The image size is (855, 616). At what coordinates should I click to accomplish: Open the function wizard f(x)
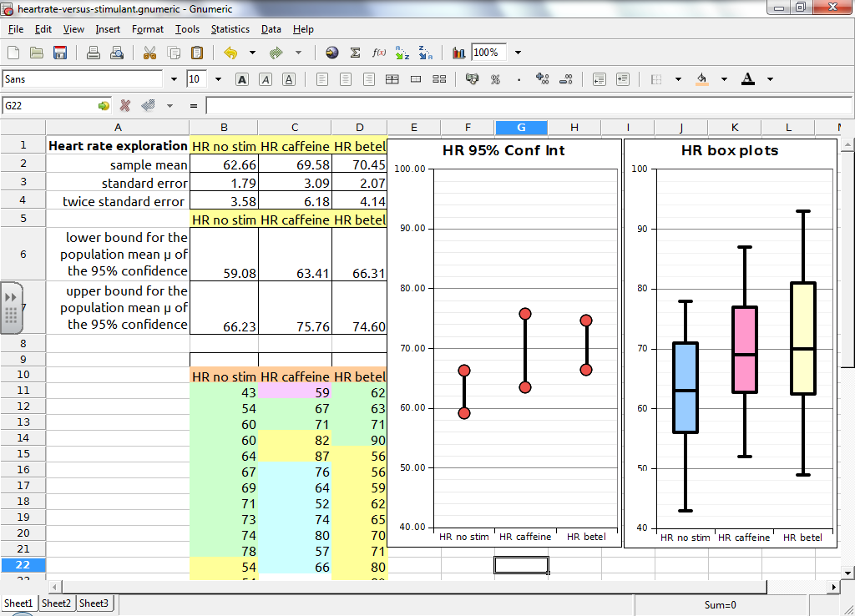(x=378, y=53)
